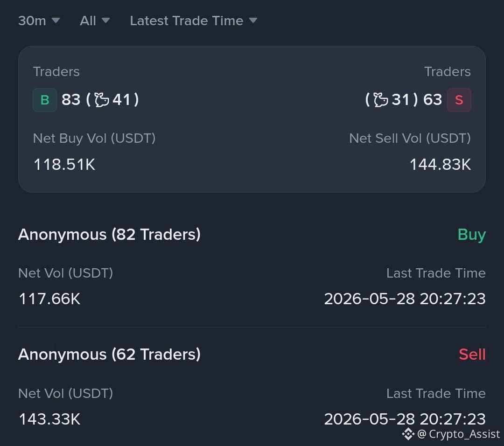Click the 143.33K net vol value
The width and height of the screenshot is (504, 446).
pyautogui.click(x=49, y=419)
